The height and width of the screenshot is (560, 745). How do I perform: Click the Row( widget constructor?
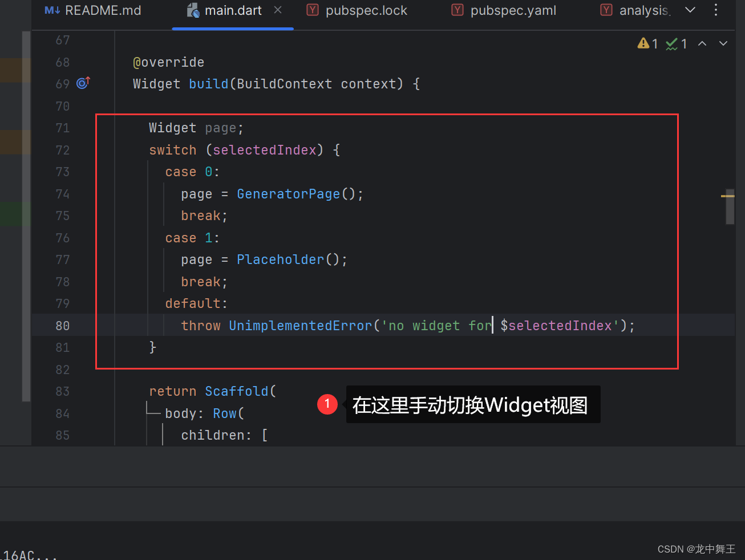click(229, 413)
